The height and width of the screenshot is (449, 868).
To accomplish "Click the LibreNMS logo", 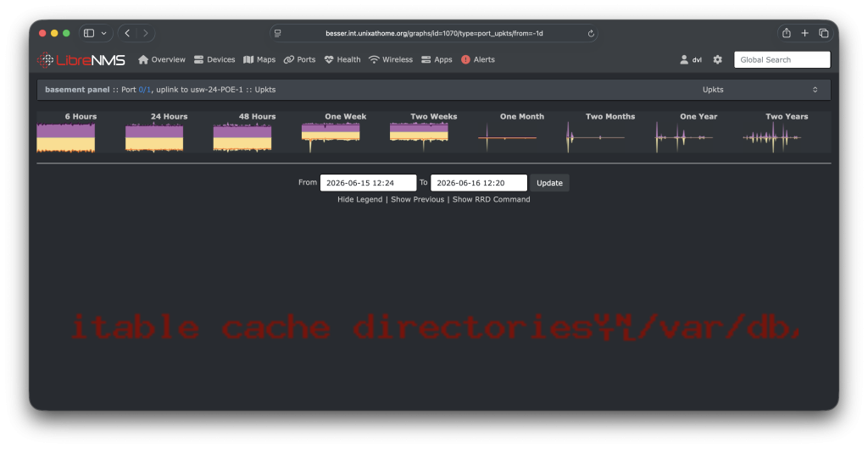I will (x=81, y=59).
